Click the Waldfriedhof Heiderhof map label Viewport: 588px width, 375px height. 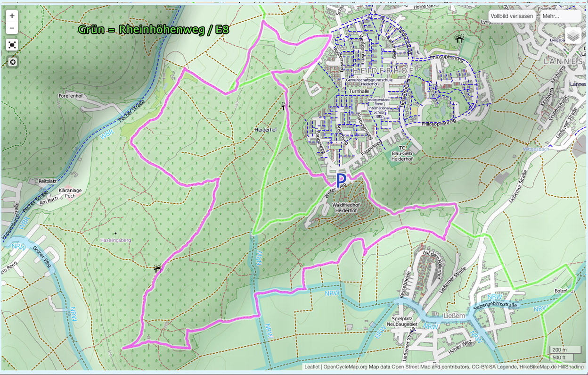[x=346, y=208]
